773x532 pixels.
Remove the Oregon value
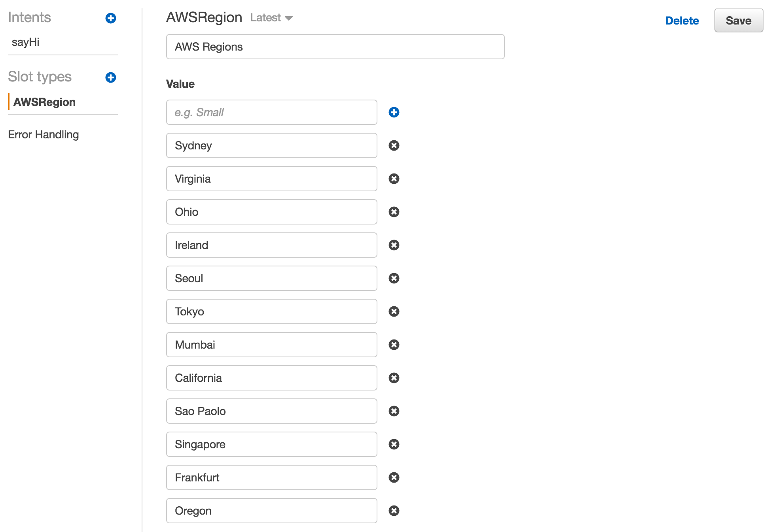[394, 511]
